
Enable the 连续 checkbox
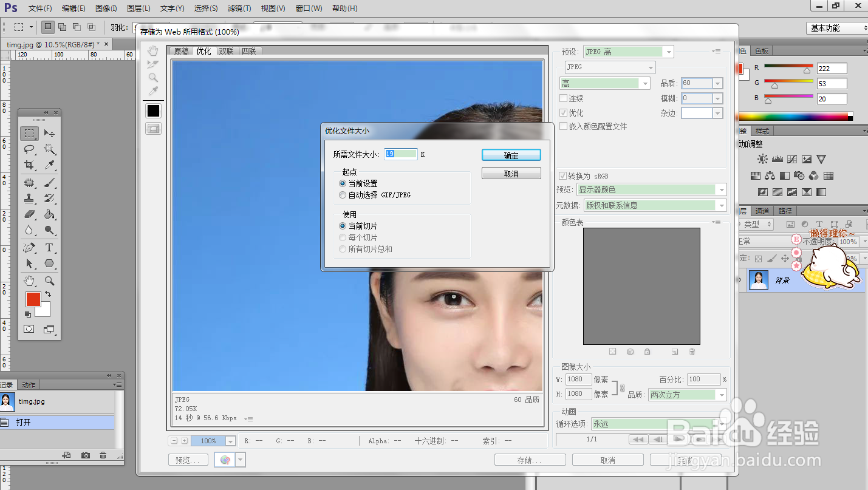pyautogui.click(x=563, y=98)
